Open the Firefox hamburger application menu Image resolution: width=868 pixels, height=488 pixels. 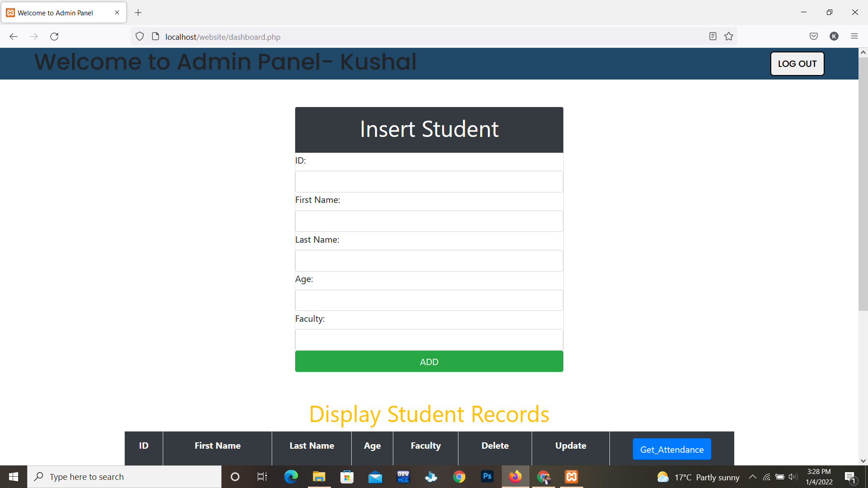click(854, 36)
